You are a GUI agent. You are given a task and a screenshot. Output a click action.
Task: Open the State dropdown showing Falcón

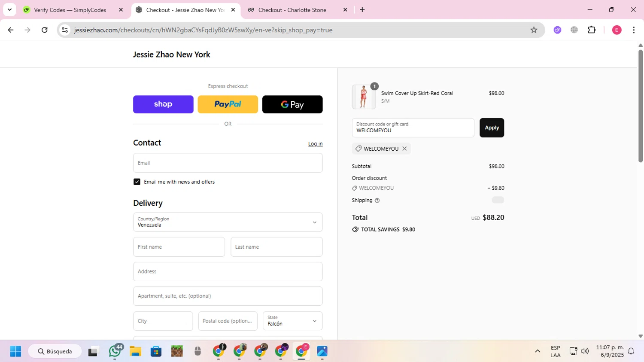click(292, 321)
